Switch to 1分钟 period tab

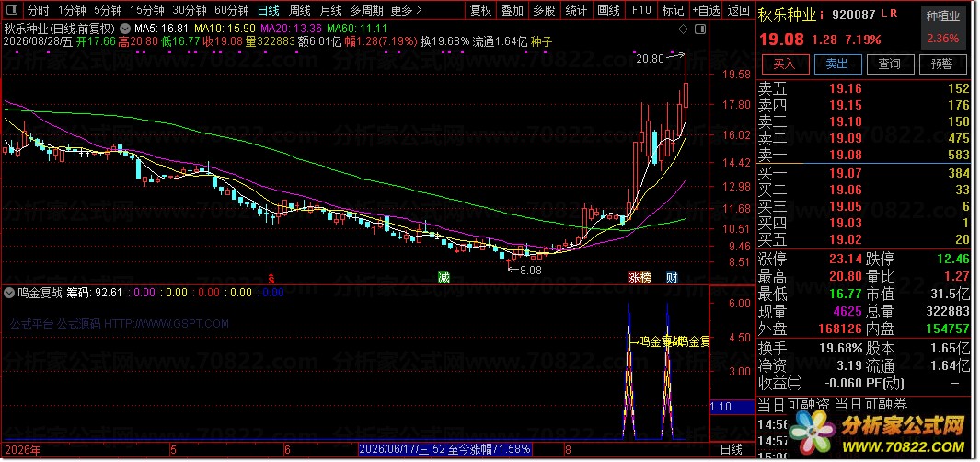(x=72, y=10)
